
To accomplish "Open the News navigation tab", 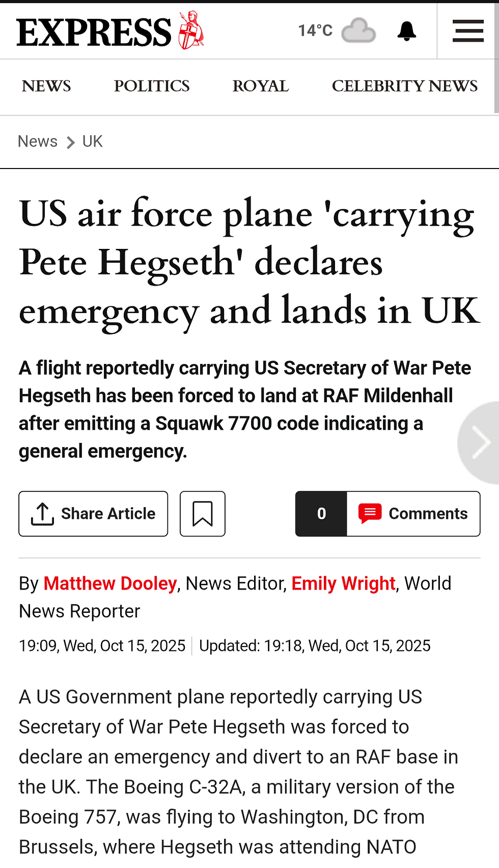I will 46,86.
